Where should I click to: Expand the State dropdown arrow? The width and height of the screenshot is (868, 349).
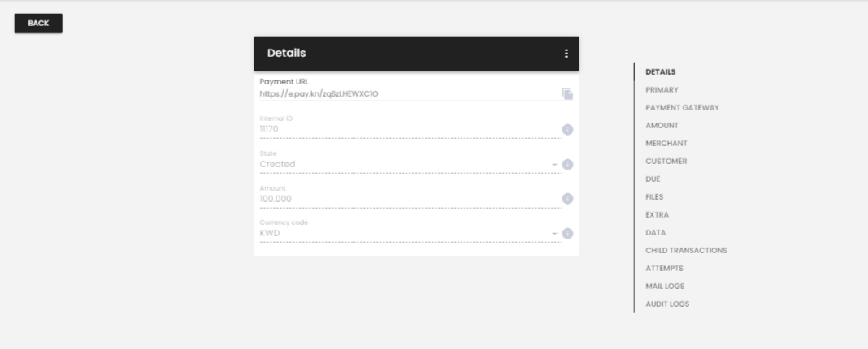click(x=555, y=165)
